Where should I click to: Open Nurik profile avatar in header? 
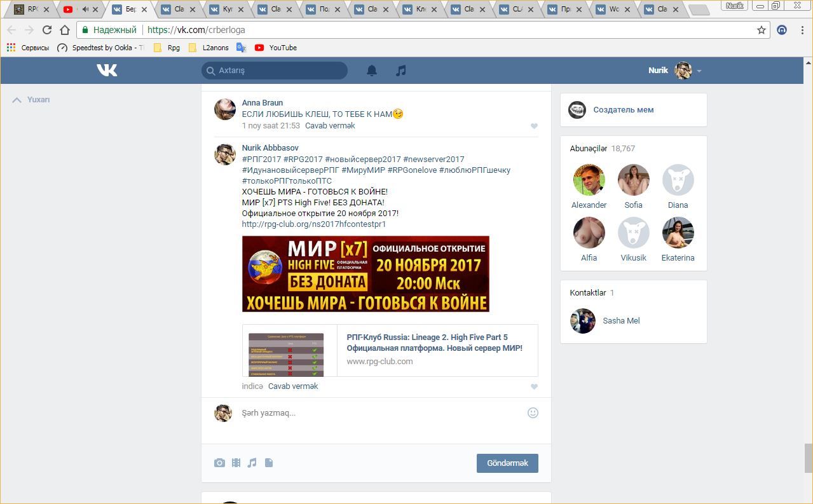[x=683, y=71]
